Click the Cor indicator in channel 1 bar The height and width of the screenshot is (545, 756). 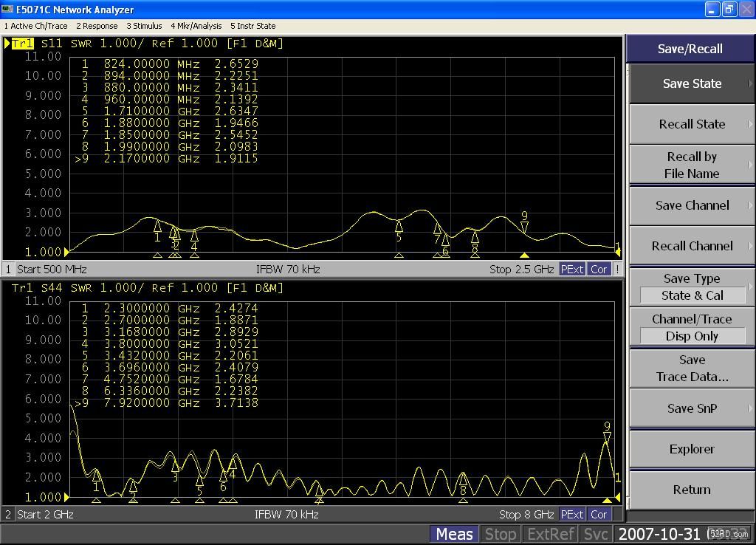point(598,269)
